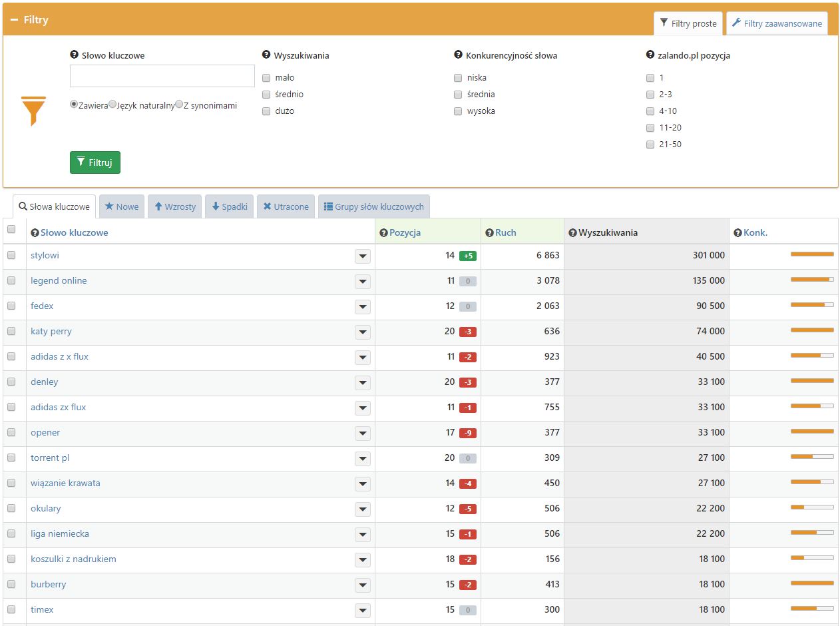Click the -3 change badge for katy perry

tap(468, 332)
